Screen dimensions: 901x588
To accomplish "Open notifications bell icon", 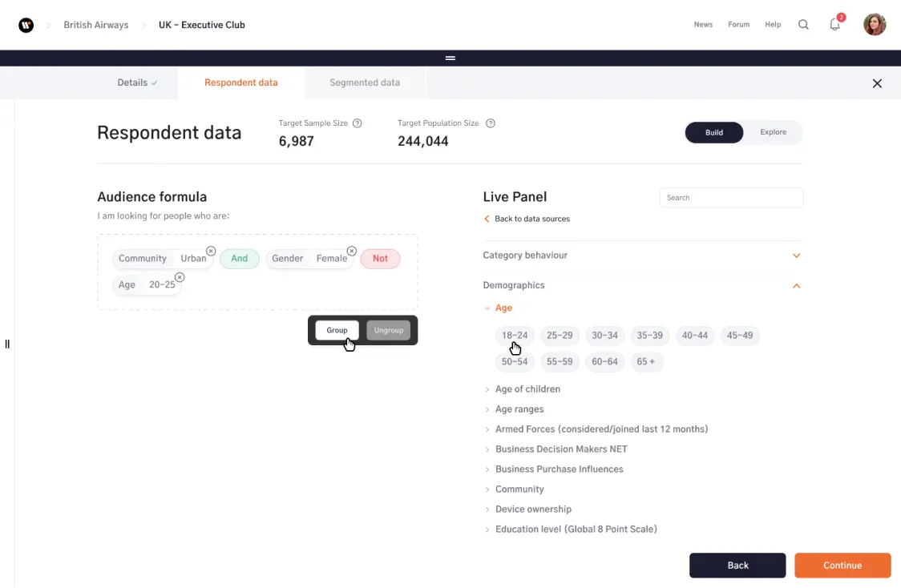I will tap(835, 25).
